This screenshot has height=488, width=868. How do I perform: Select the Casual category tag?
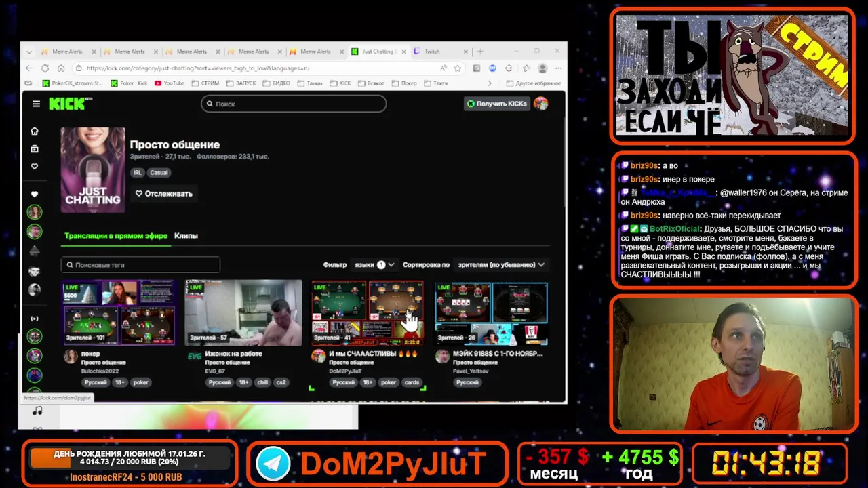coord(159,173)
